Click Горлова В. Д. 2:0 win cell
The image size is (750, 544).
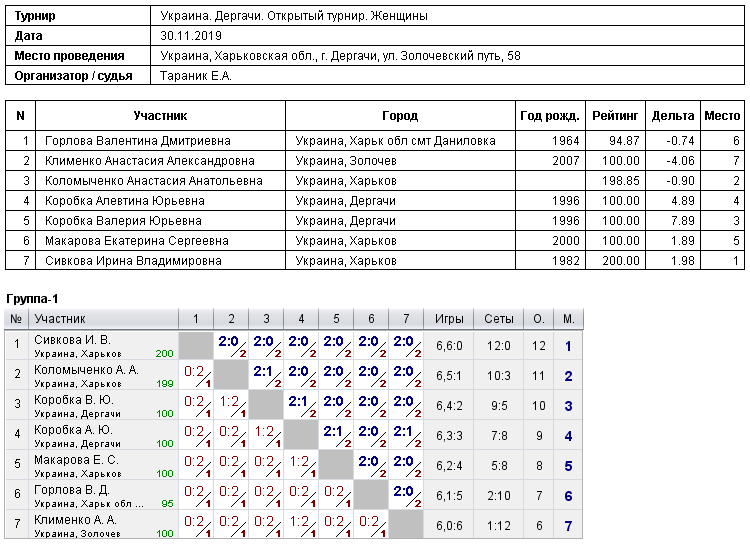[406, 496]
